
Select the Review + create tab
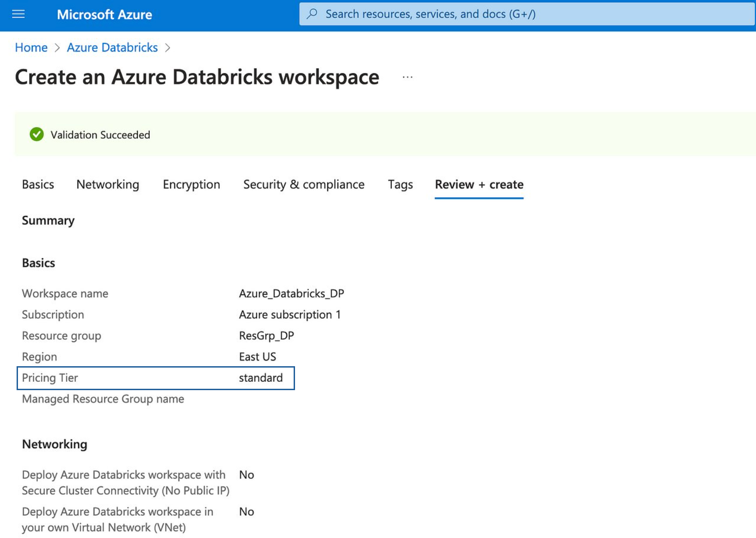point(479,184)
